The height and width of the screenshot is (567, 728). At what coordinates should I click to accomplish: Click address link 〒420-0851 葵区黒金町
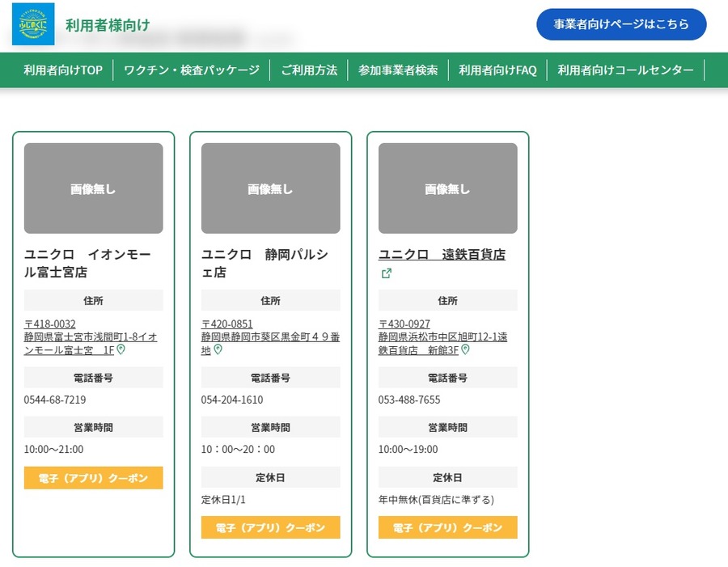click(270, 336)
